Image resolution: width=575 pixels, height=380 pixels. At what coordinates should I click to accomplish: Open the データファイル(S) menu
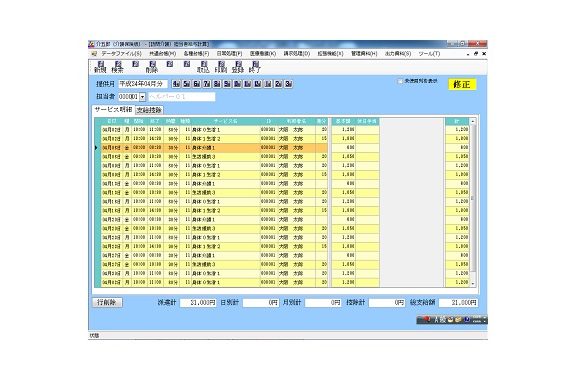[x=121, y=54]
